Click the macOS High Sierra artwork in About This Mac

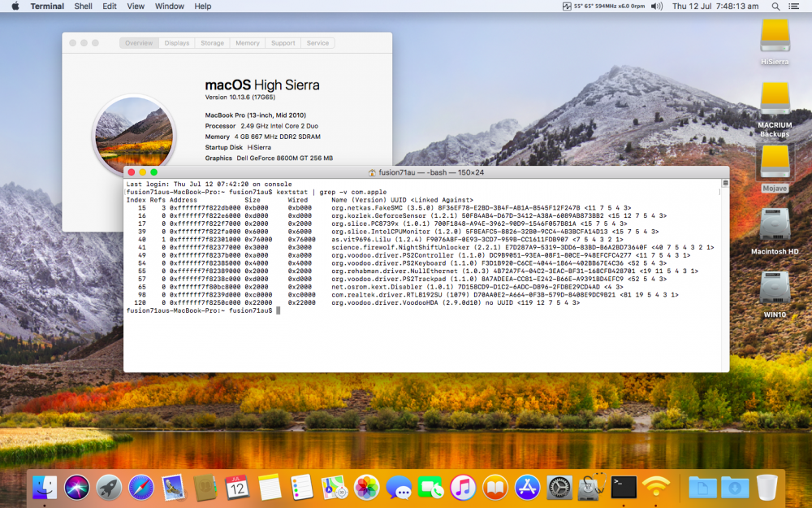point(134,137)
